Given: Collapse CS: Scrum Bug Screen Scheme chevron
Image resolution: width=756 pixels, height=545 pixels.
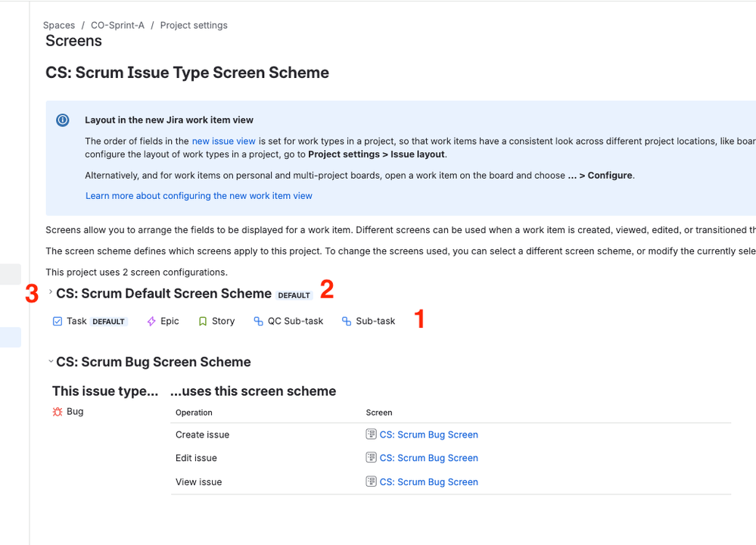Looking at the screenshot, I should tap(51, 361).
